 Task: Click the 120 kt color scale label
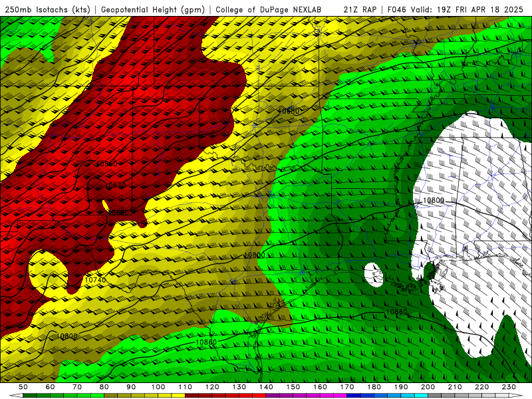[212, 387]
